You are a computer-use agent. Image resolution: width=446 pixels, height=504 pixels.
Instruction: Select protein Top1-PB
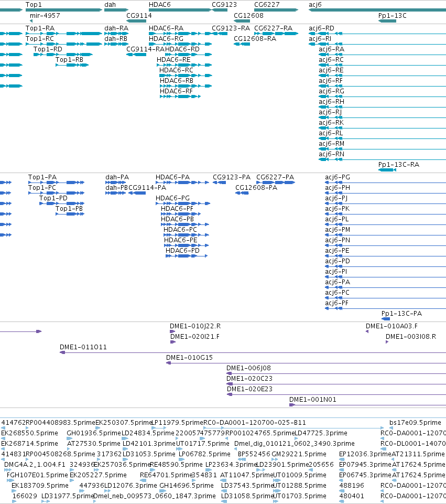click(x=69, y=209)
